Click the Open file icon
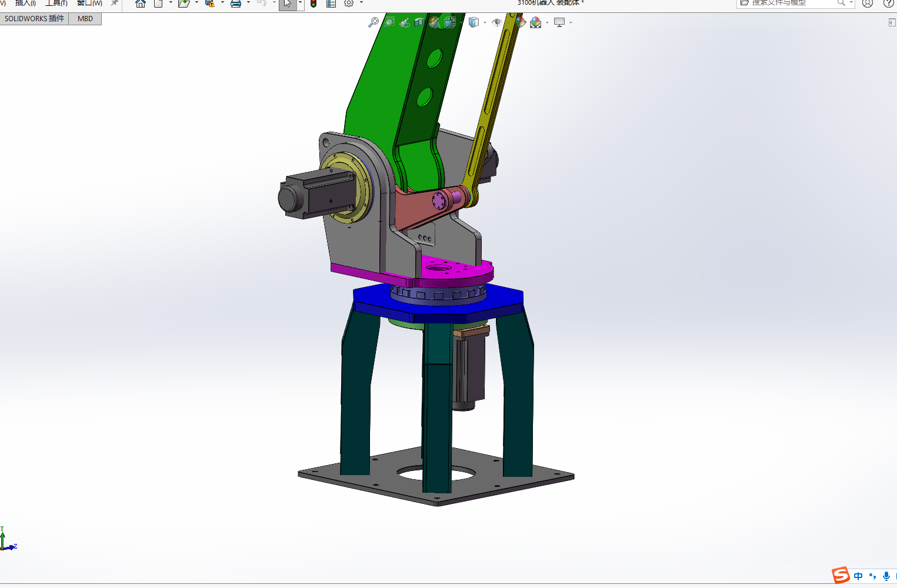The height and width of the screenshot is (588, 897). click(x=184, y=4)
